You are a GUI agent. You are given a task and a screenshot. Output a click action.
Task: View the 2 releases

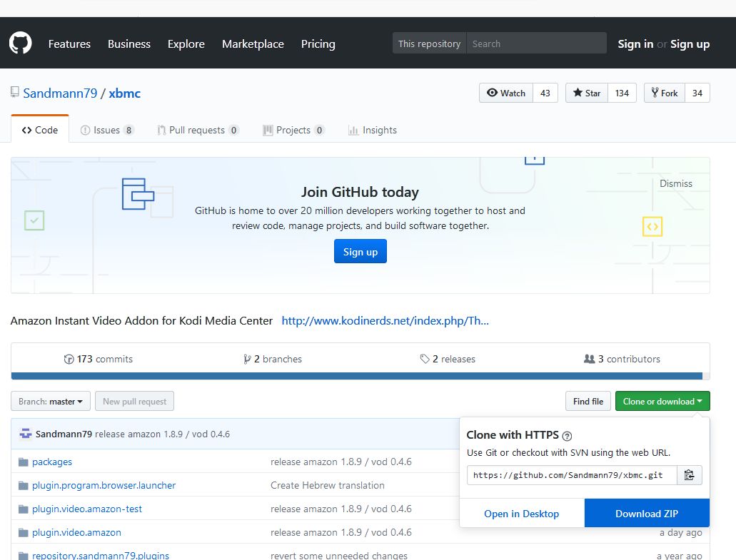(448, 359)
